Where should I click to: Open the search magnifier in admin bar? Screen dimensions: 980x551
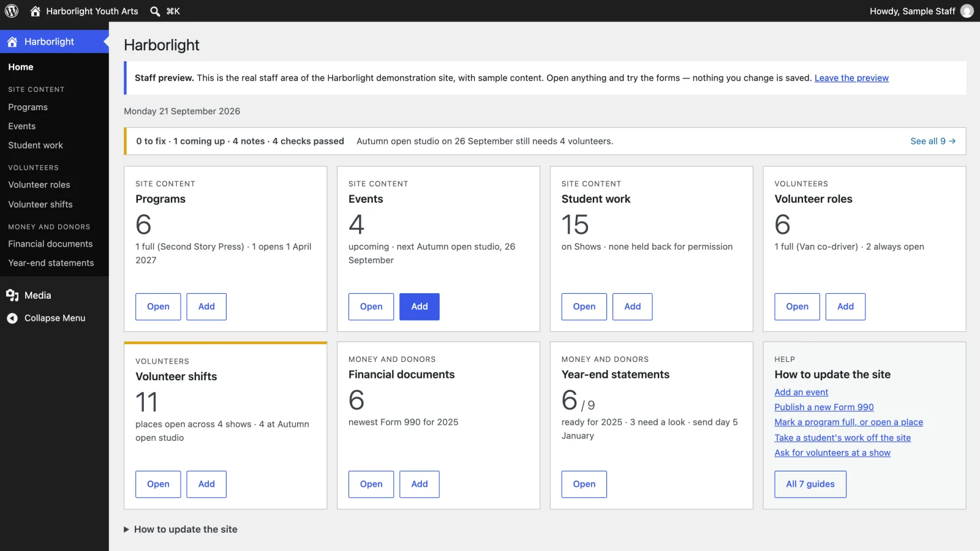[x=155, y=11]
